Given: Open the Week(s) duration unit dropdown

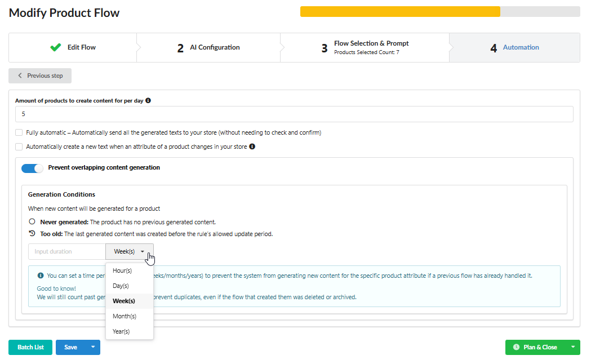Looking at the screenshot, I should 130,252.
